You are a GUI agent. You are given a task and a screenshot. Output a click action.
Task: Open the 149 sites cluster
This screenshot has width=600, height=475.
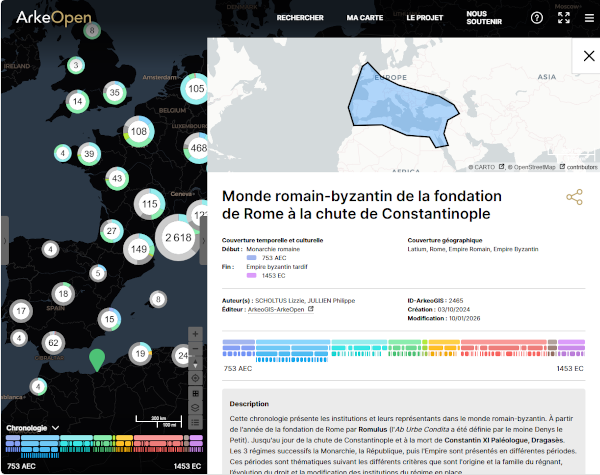pyautogui.click(x=139, y=249)
